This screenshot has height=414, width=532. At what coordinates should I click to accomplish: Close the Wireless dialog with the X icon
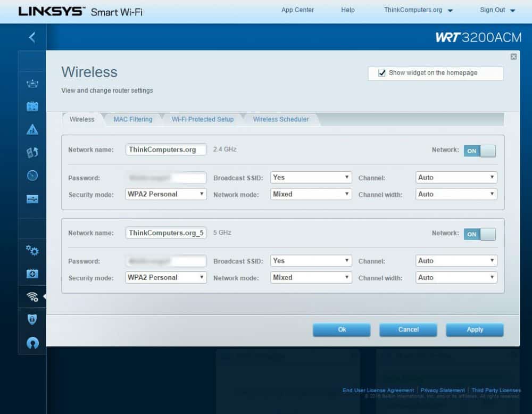(x=514, y=56)
